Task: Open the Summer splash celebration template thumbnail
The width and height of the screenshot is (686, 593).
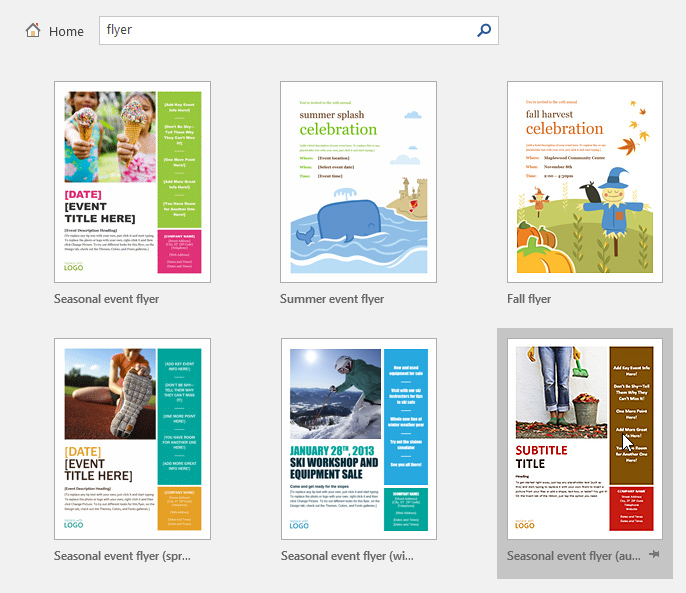Action: click(x=358, y=182)
